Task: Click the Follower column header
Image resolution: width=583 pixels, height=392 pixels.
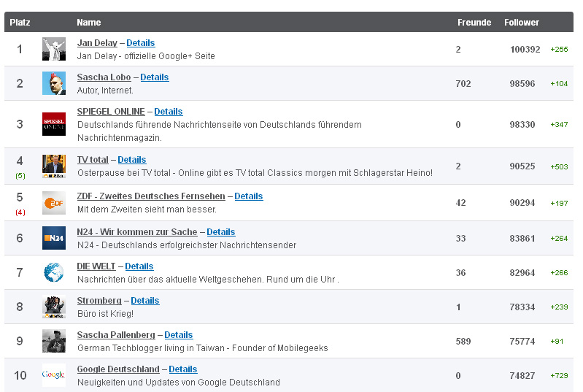Action: pos(522,23)
